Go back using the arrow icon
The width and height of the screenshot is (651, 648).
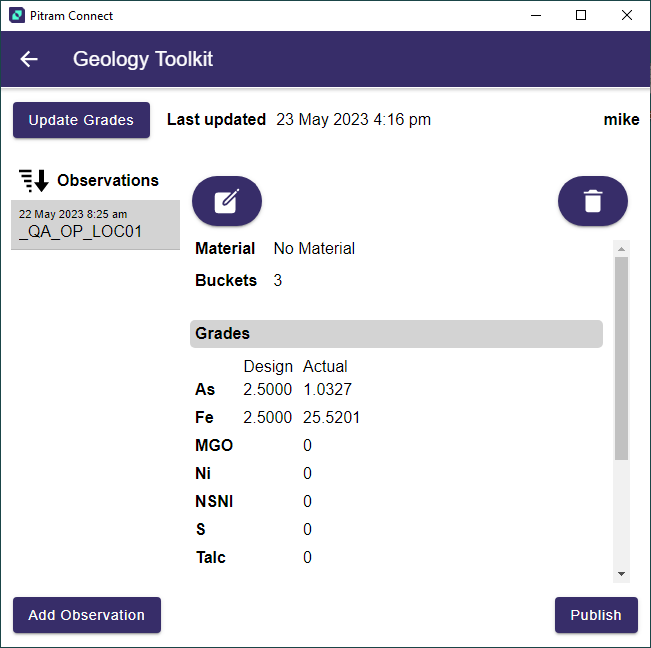click(29, 59)
